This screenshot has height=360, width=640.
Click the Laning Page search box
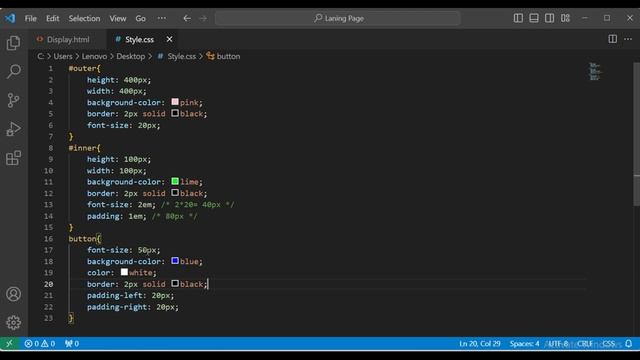(338, 18)
